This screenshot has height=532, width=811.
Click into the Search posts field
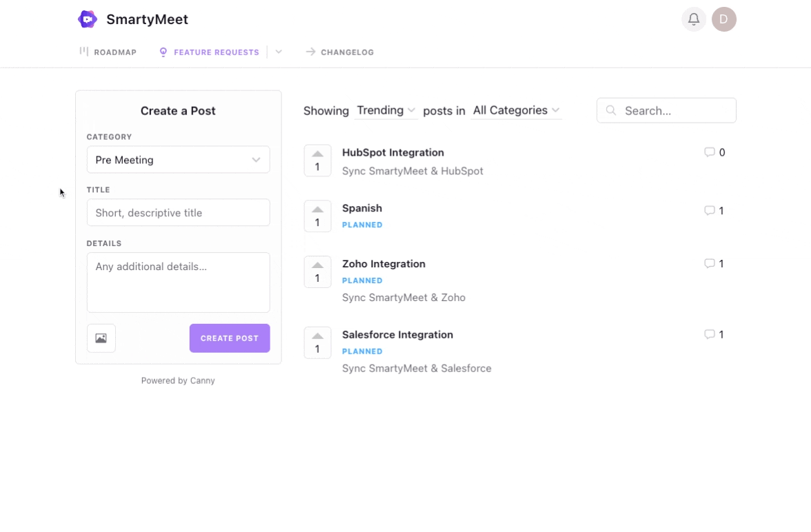tap(666, 111)
